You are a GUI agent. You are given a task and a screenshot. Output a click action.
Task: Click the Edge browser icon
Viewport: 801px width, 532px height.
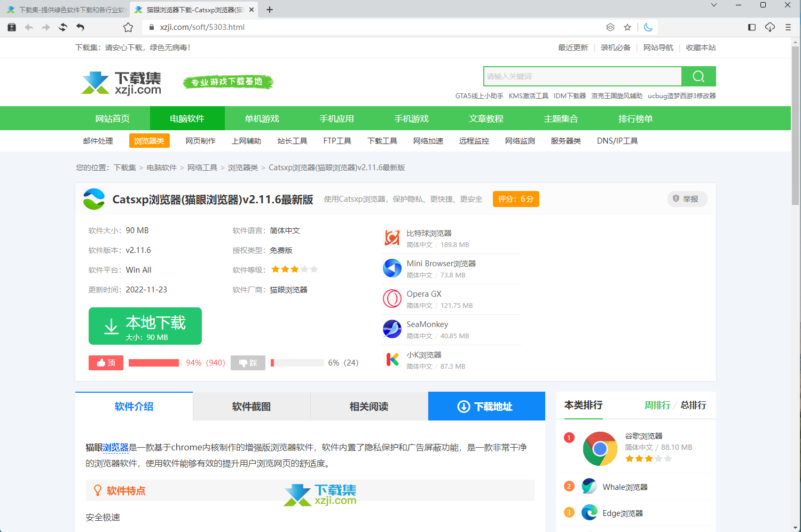[590, 512]
